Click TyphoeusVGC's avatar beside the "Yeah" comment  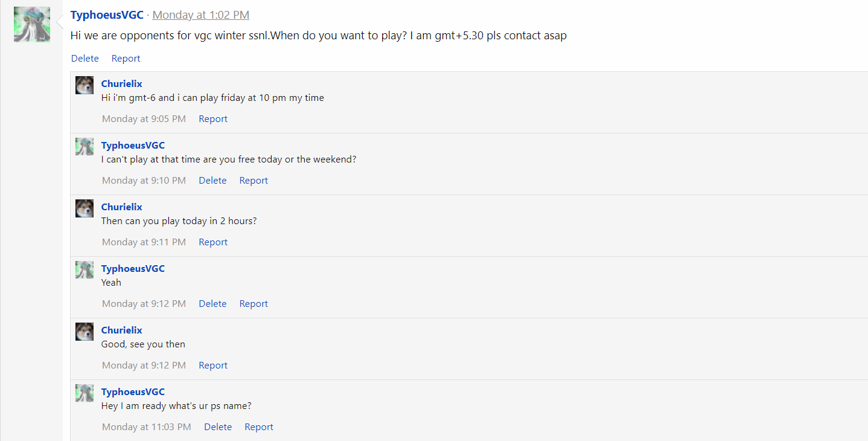(x=85, y=270)
